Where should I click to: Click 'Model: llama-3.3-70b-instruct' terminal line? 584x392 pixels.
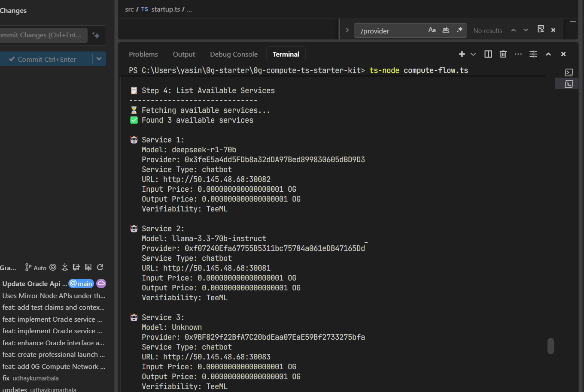coord(204,238)
